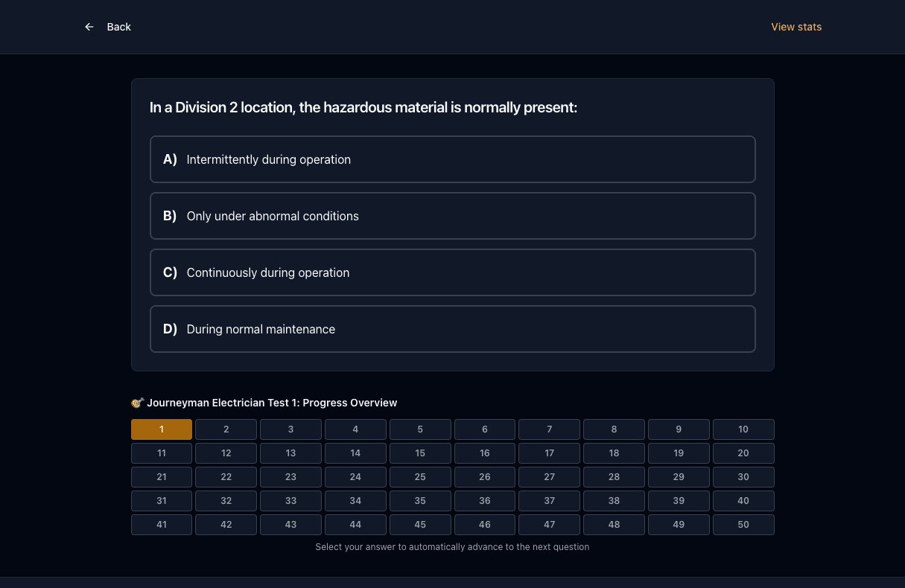Select question 10 in overview
The height and width of the screenshot is (588, 905).
point(743,429)
